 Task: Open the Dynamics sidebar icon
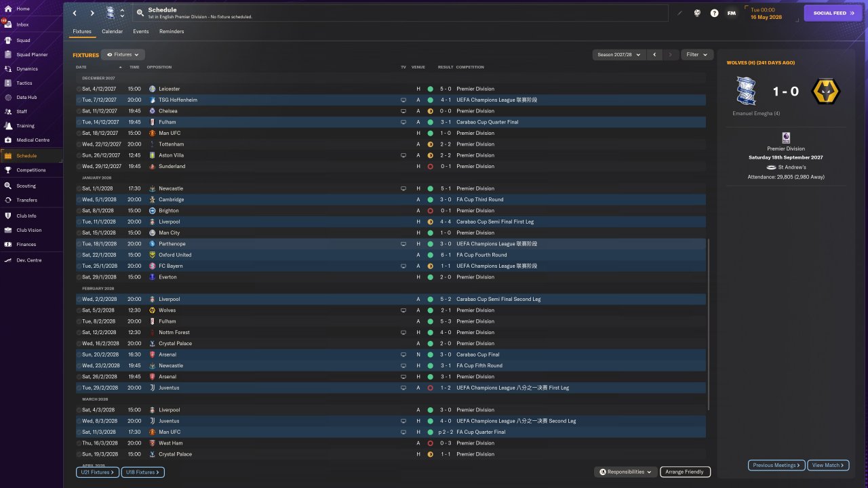pos(7,68)
